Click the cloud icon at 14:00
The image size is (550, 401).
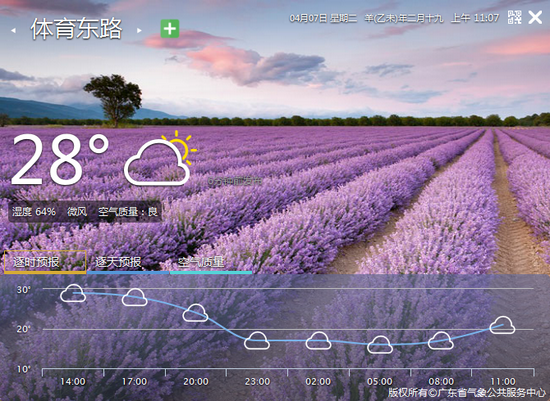coord(73,293)
